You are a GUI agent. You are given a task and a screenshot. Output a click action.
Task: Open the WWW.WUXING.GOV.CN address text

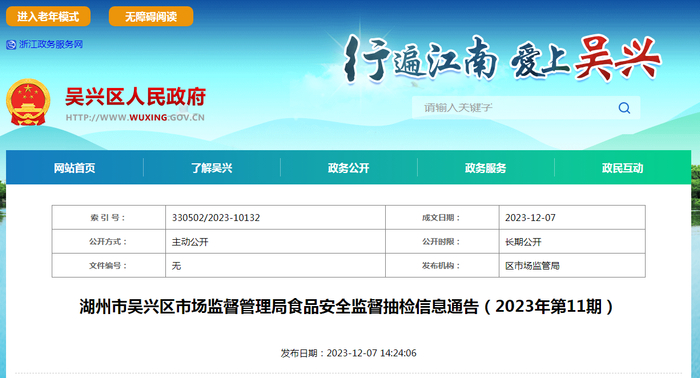(x=135, y=118)
